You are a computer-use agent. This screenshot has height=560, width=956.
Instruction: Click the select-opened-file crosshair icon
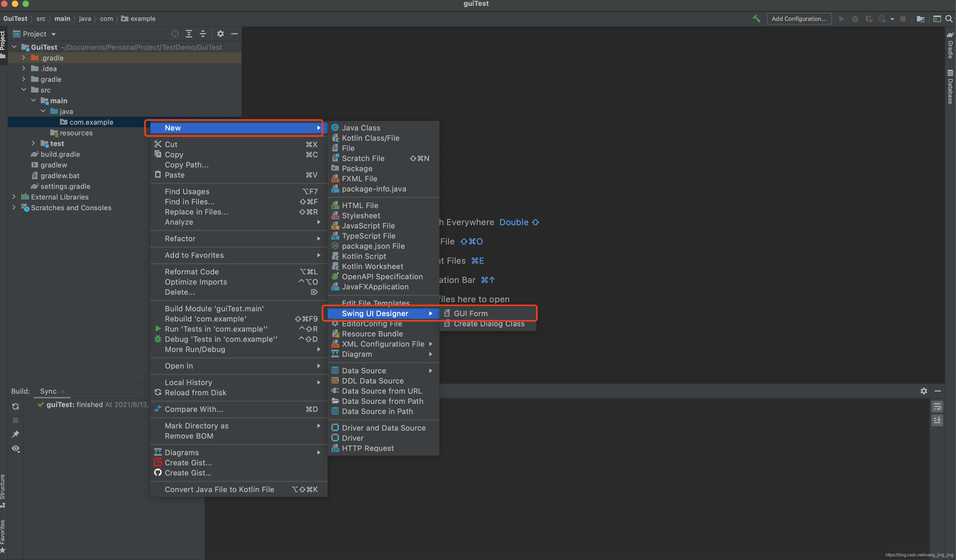175,34
